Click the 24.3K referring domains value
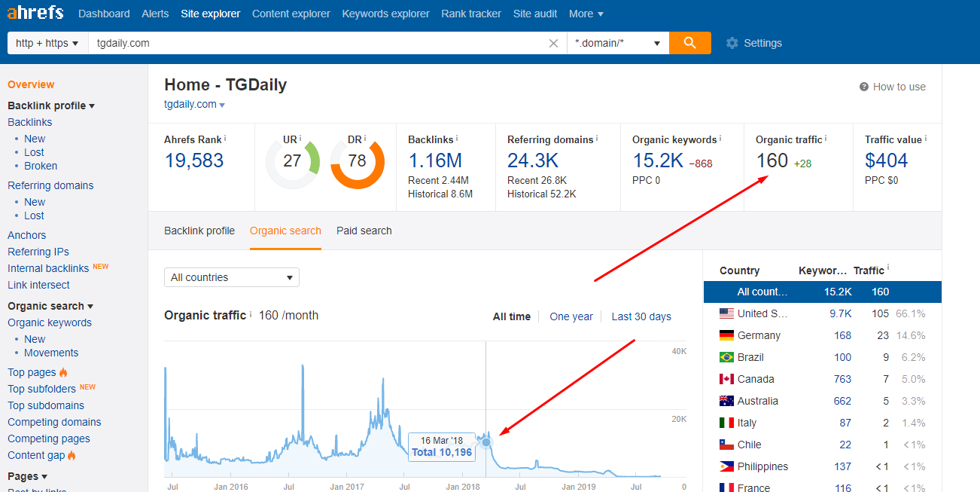 [533, 160]
